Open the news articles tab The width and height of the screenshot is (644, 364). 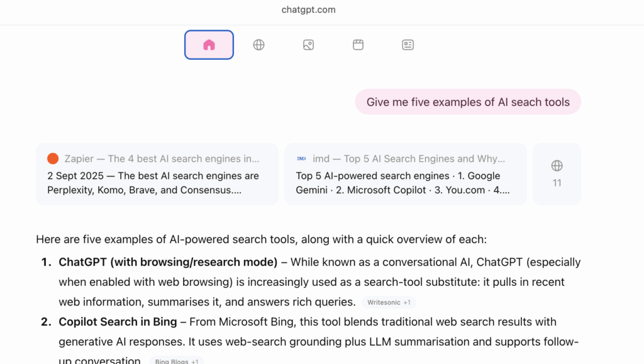(408, 45)
